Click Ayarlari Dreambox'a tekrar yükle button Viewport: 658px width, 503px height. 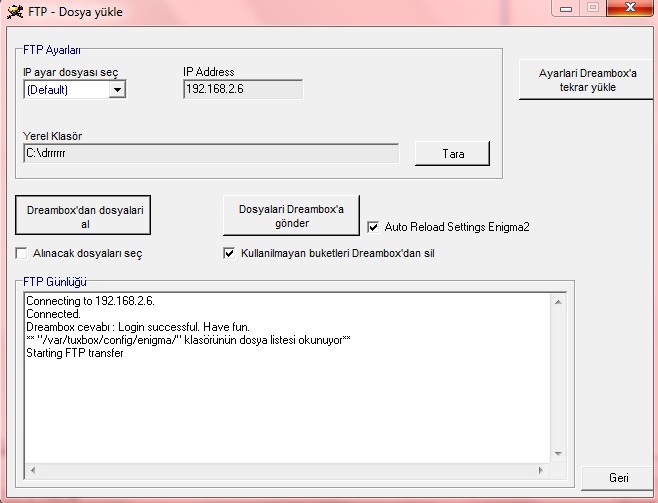(587, 80)
